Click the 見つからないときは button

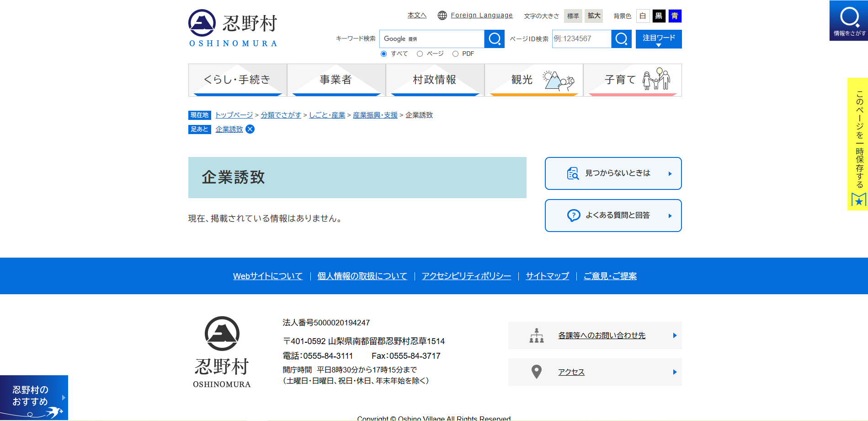613,173
